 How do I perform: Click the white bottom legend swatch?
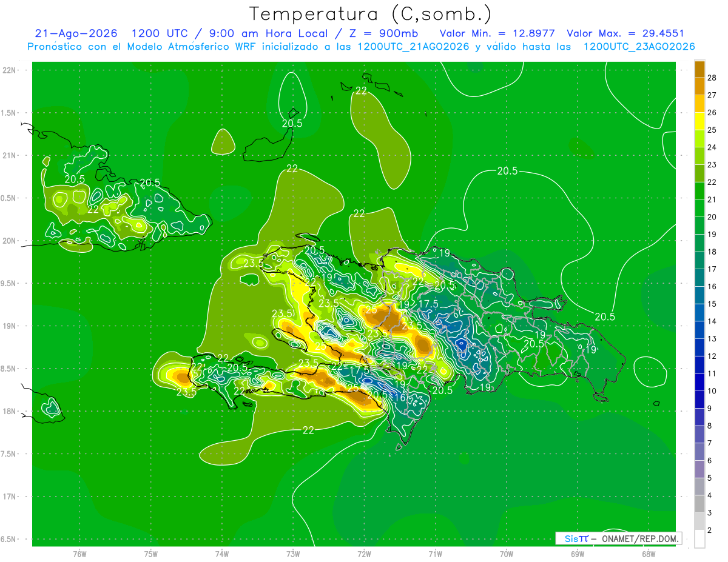[699, 539]
